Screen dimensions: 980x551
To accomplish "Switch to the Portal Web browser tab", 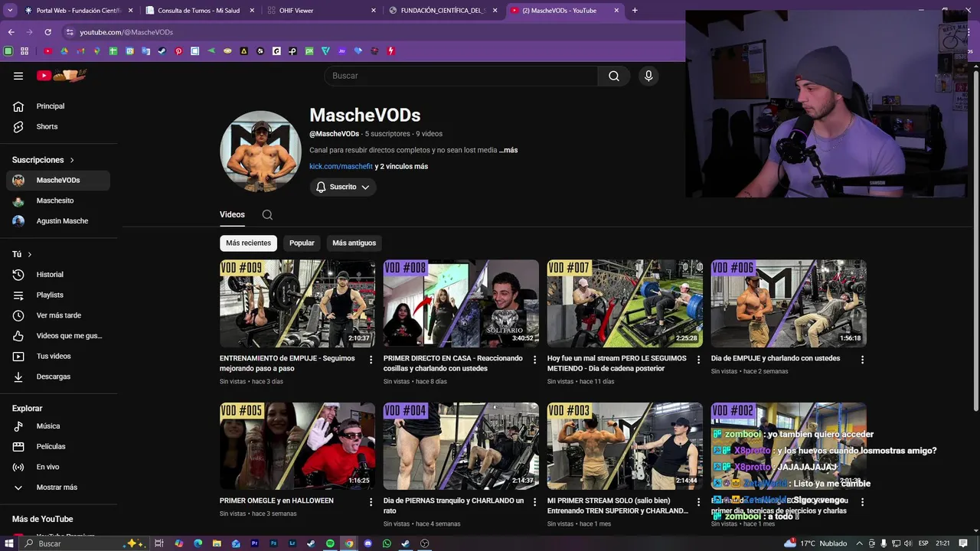I will [x=78, y=11].
